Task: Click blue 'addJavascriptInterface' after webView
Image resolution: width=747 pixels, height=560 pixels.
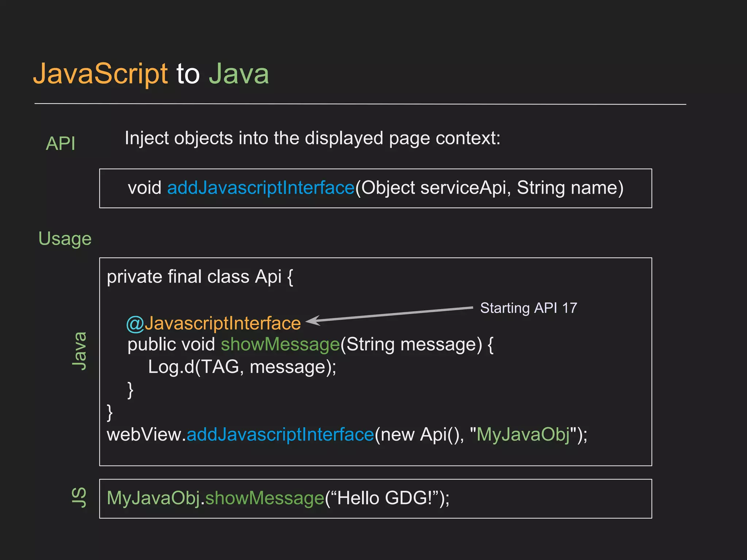Action: 280,435
